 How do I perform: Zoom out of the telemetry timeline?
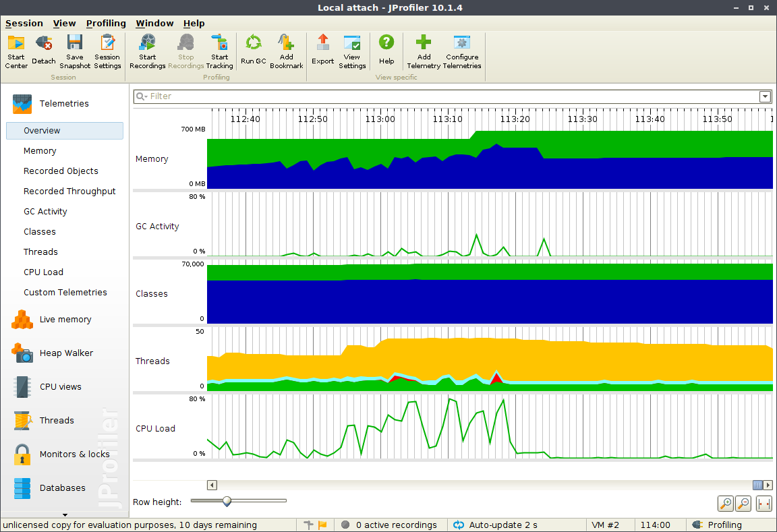click(741, 503)
